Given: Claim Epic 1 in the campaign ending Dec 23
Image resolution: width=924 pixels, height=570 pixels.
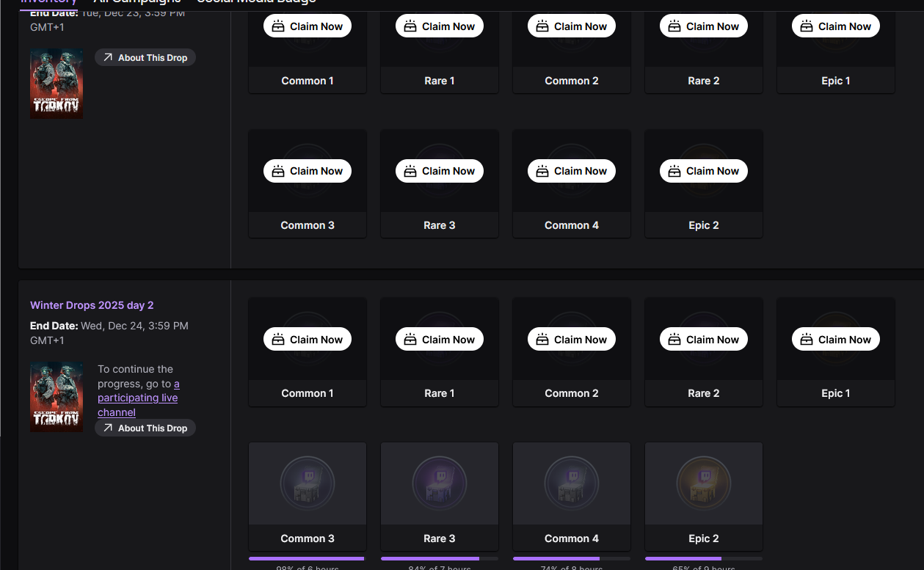Looking at the screenshot, I should point(836,26).
